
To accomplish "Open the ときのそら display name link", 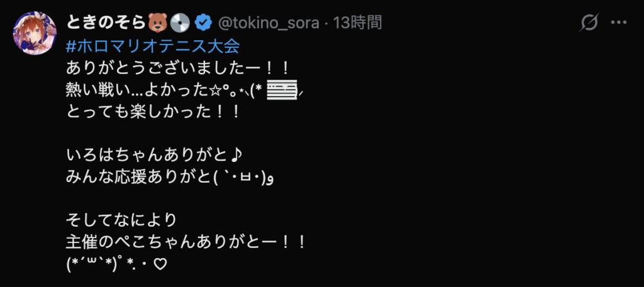I will [x=106, y=24].
